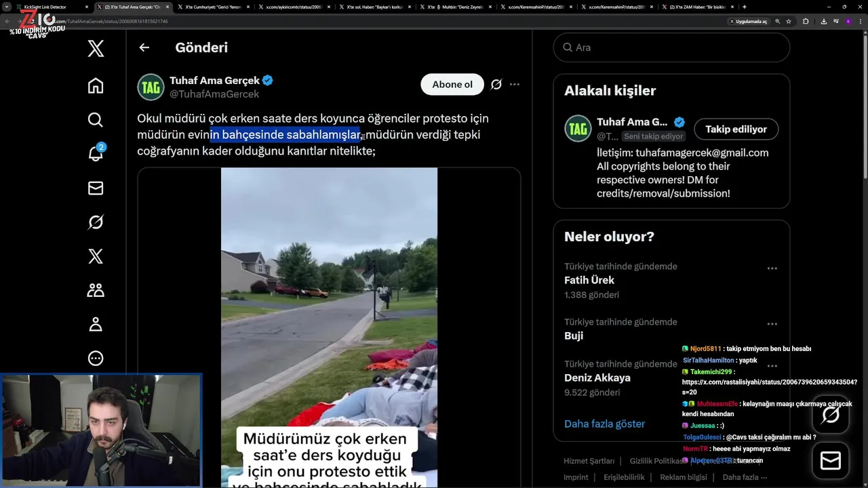
Task: Open browser profile avatar
Action: (x=848, y=21)
